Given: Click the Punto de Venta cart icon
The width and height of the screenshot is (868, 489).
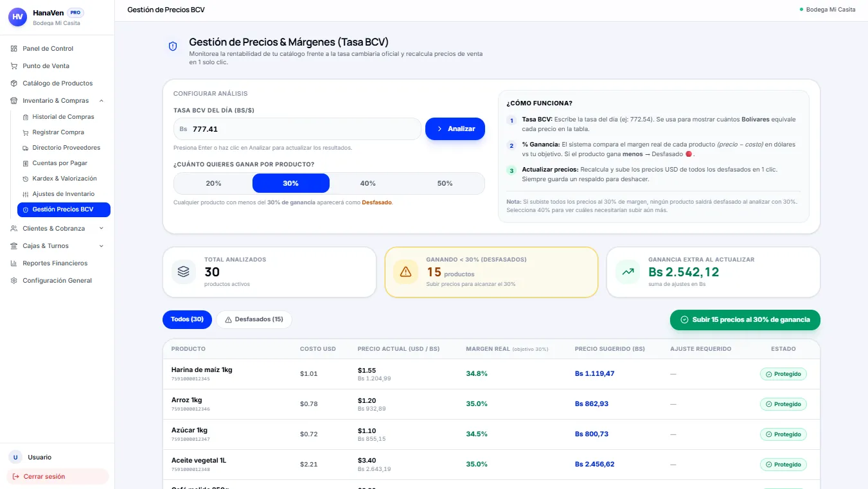Looking at the screenshot, I should 14,66.
